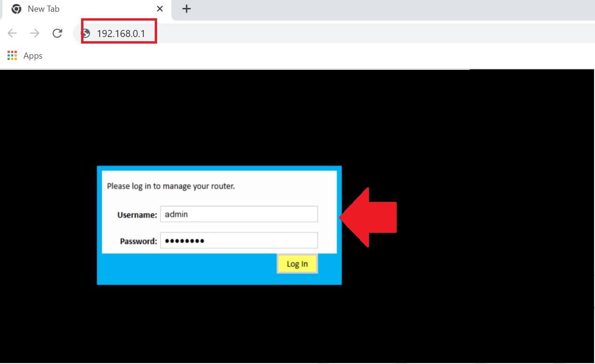Image resolution: width=595 pixels, height=364 pixels.
Task: Close the New Tab tab
Action: (x=160, y=9)
